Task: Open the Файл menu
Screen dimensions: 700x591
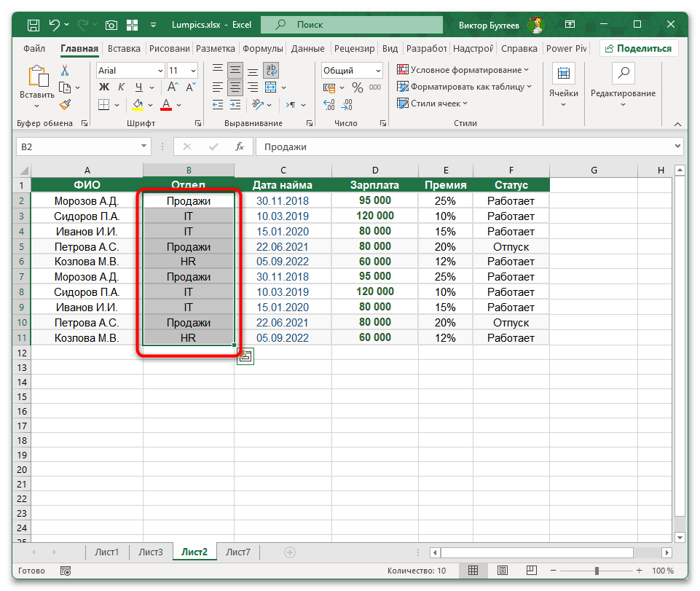Action: click(x=34, y=48)
